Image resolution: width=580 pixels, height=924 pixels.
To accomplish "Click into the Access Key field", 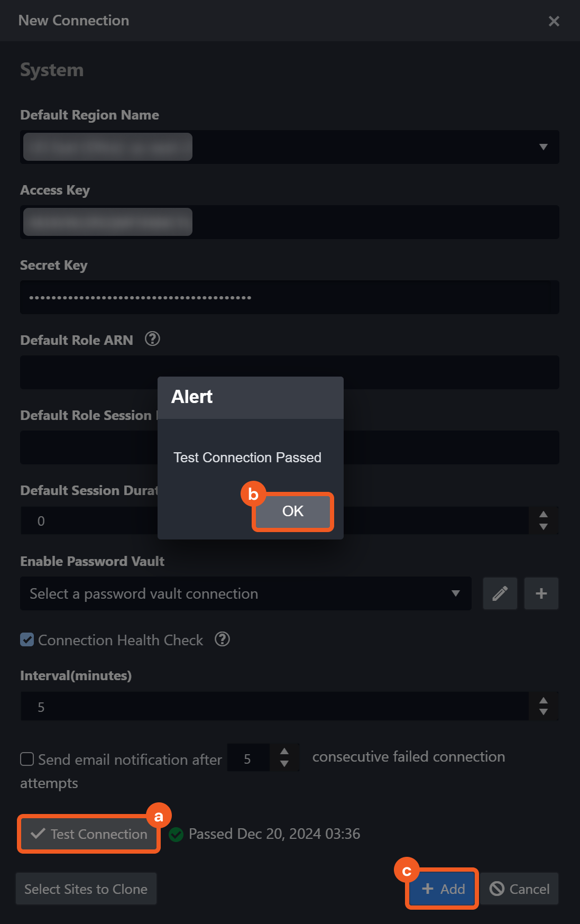I will click(x=370, y=222).
